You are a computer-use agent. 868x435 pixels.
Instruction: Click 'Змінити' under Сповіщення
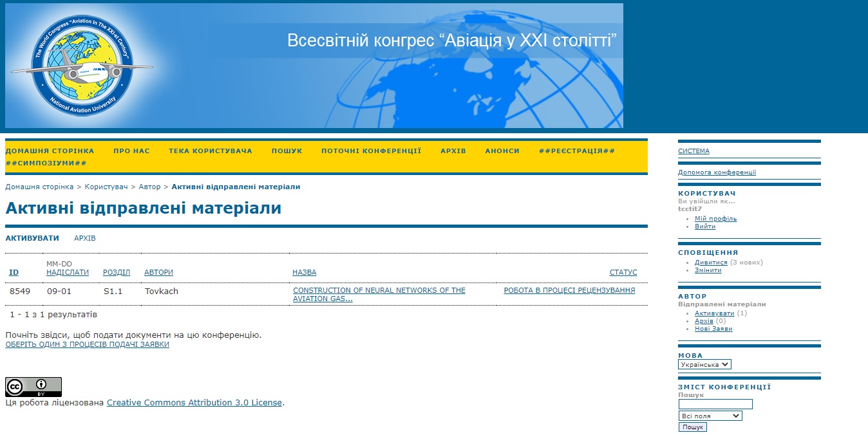pyautogui.click(x=708, y=270)
